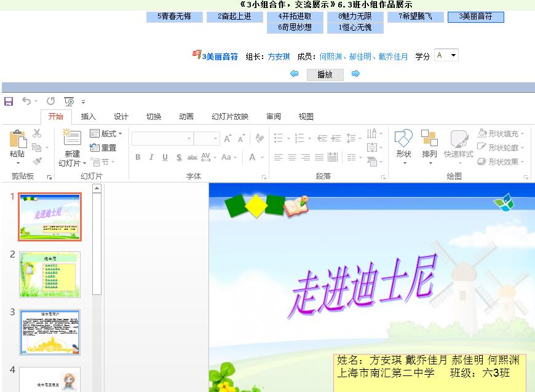Switch to the Review (审阅) tab
Screen dimensions: 535x392
click(x=274, y=117)
